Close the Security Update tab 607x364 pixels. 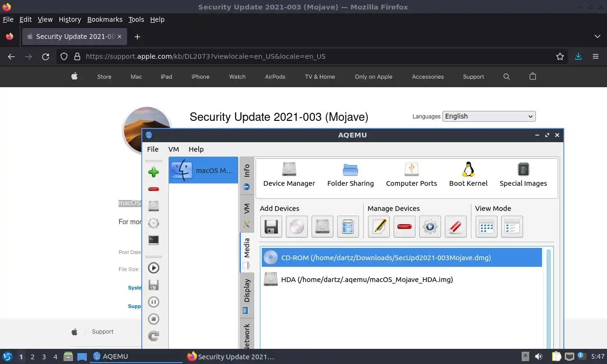[120, 36]
